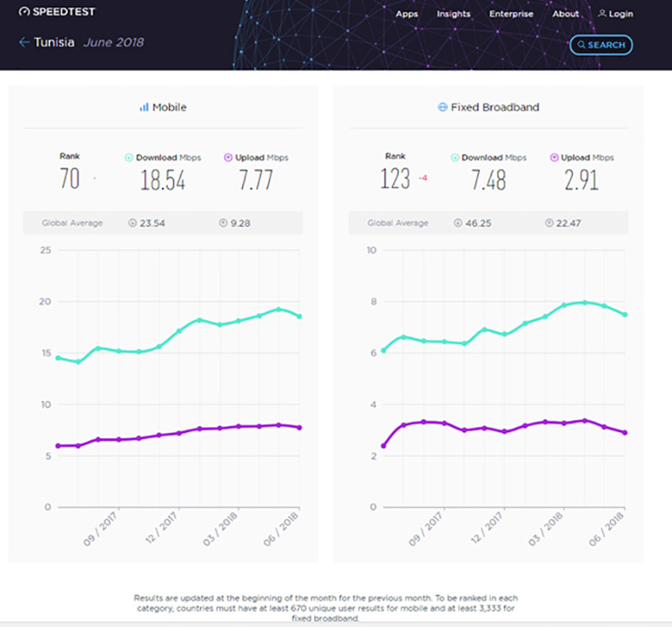Click Fixed Broadband Global Average upload icon

[x=549, y=223]
